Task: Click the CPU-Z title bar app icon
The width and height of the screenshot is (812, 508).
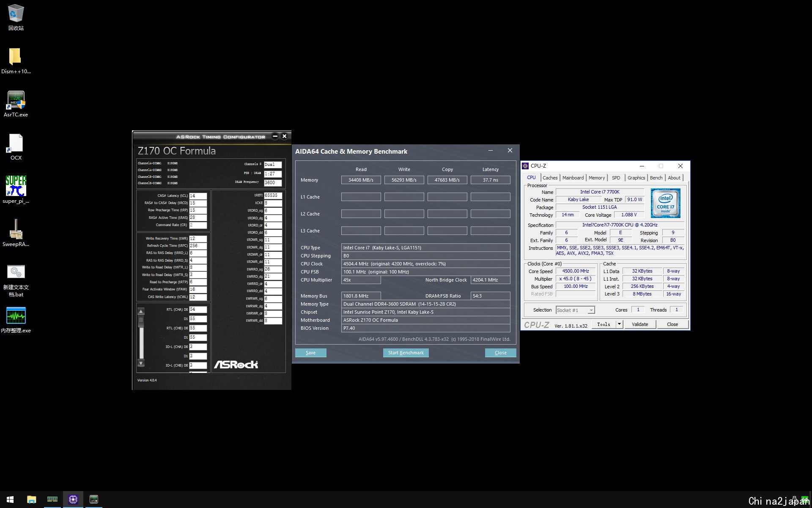Action: point(525,166)
